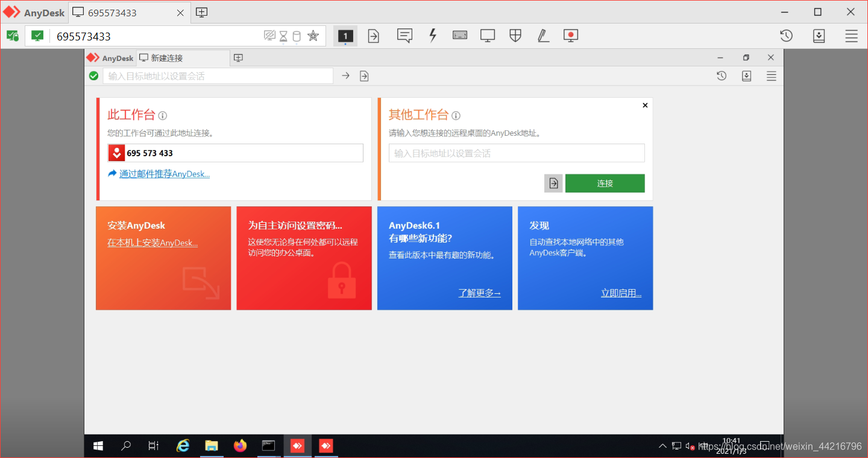Click the favorite star in address bar
The height and width of the screenshot is (458, 868).
313,36
